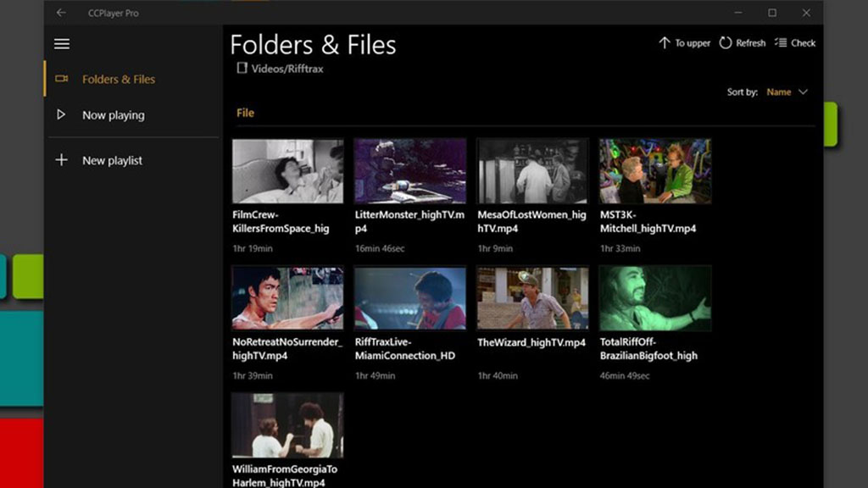Open the hamburger navigation menu
The width and height of the screenshot is (868, 488).
[62, 44]
